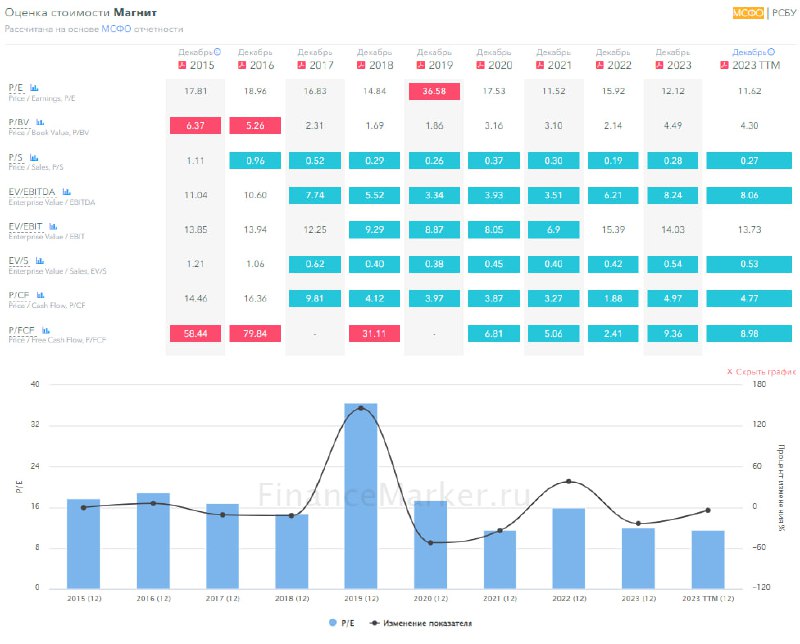The image size is (800, 644).
Task: Open P/CF chart icon
Action: (x=40, y=295)
